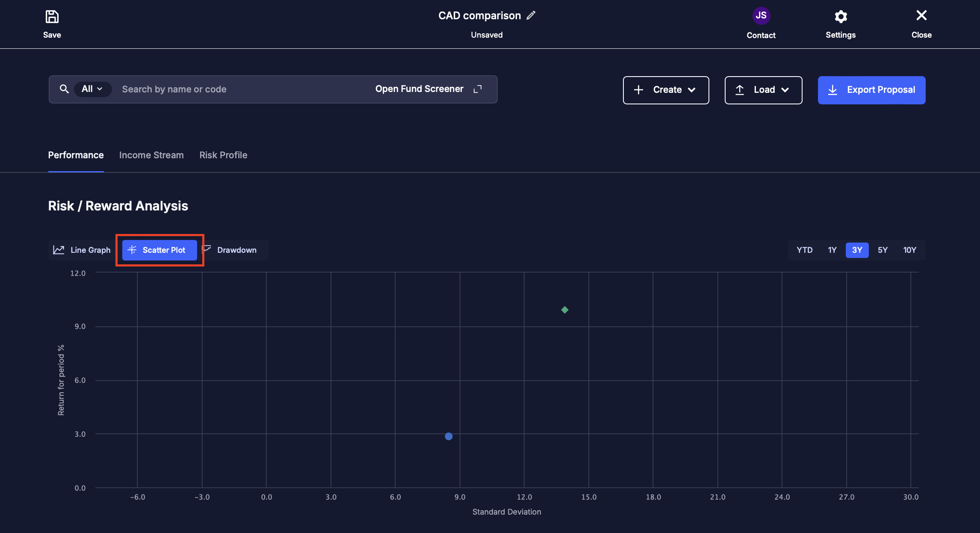
Task: Close the comparison with X icon
Action: point(921,15)
